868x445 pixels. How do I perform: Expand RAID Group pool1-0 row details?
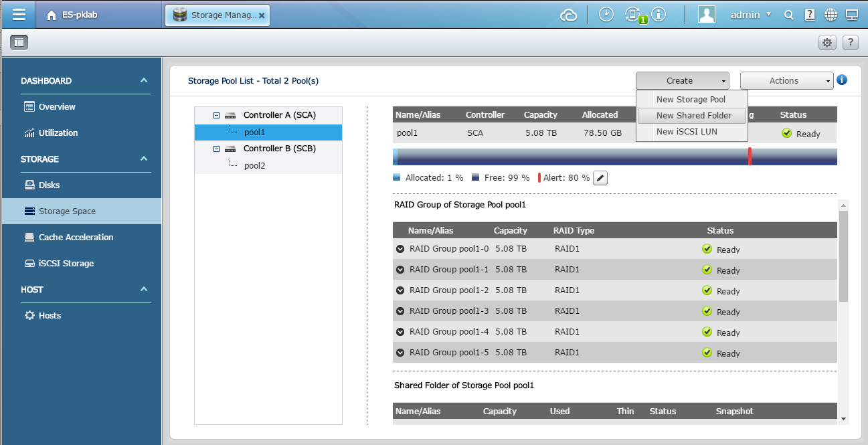(400, 249)
